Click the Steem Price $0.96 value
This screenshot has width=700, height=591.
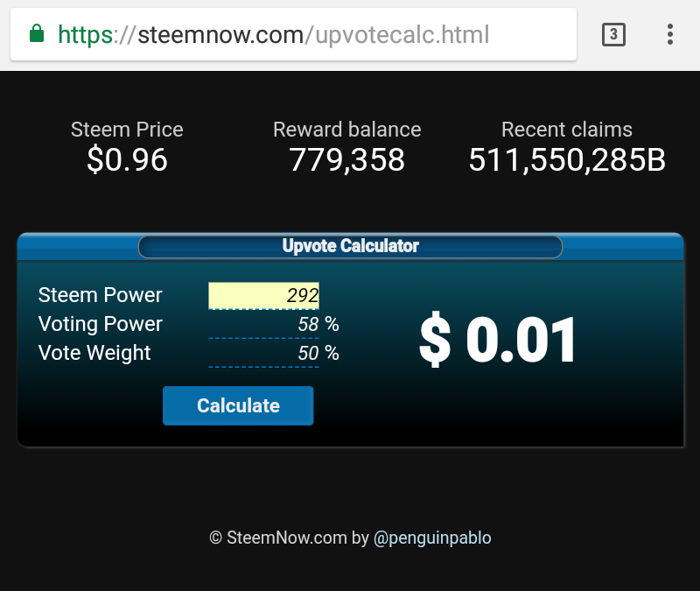(x=127, y=160)
